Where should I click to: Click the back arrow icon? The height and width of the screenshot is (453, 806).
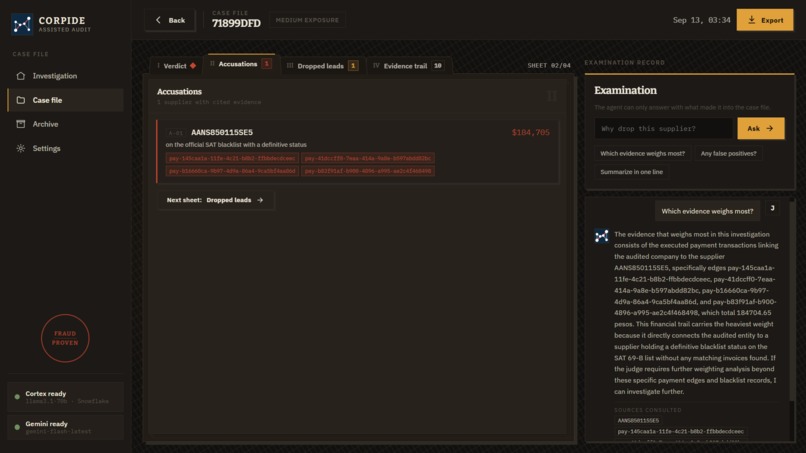click(158, 20)
